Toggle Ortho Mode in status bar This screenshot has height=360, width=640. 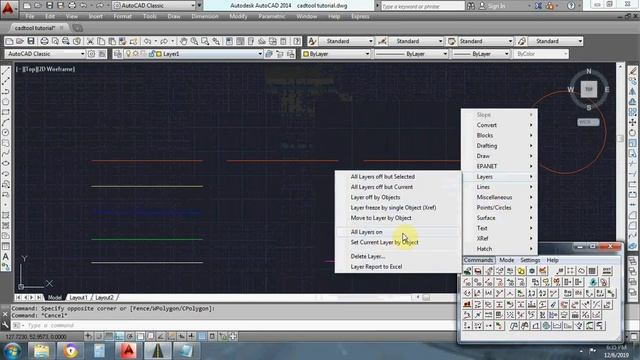coord(119,336)
